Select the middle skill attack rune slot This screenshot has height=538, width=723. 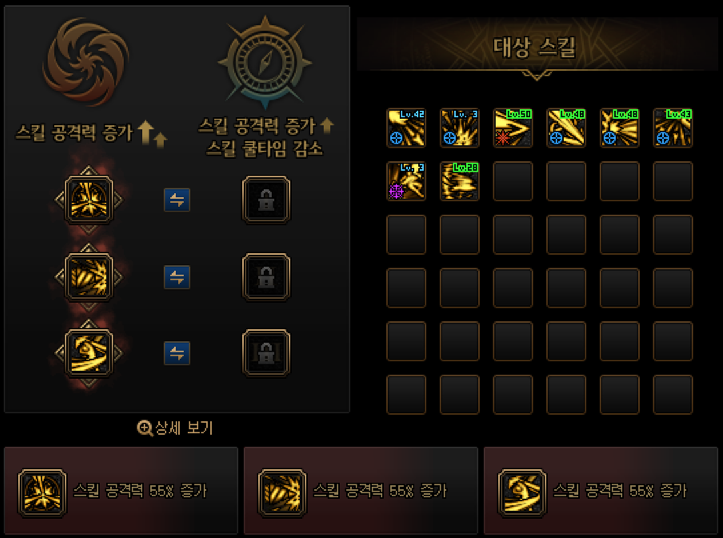click(x=89, y=277)
